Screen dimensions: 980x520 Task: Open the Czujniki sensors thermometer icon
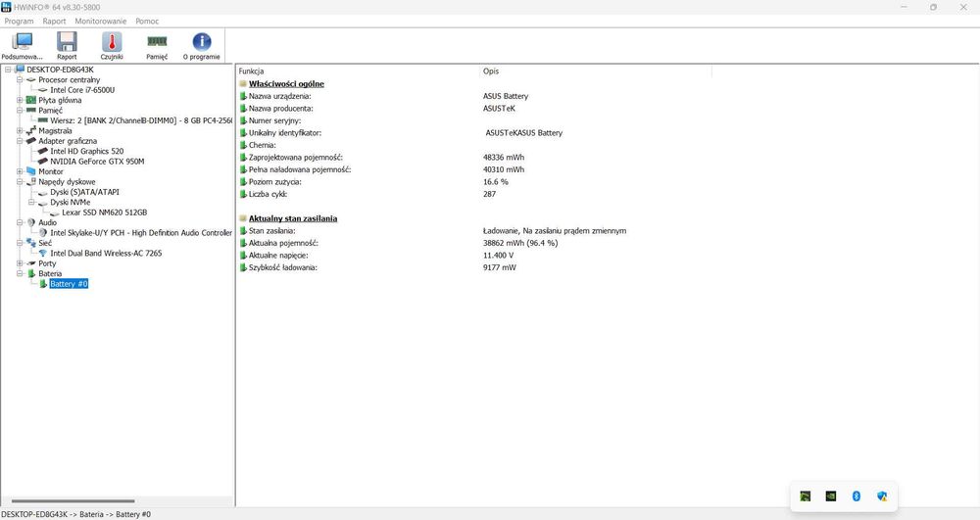(112, 46)
